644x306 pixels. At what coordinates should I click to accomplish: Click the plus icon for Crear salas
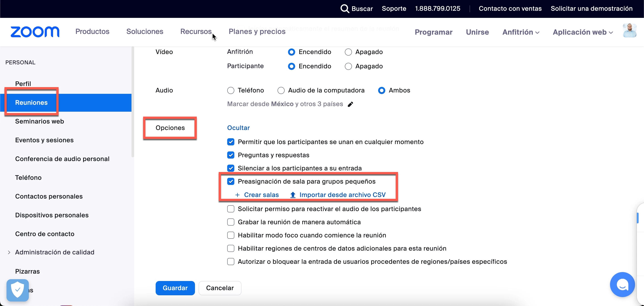tap(237, 195)
